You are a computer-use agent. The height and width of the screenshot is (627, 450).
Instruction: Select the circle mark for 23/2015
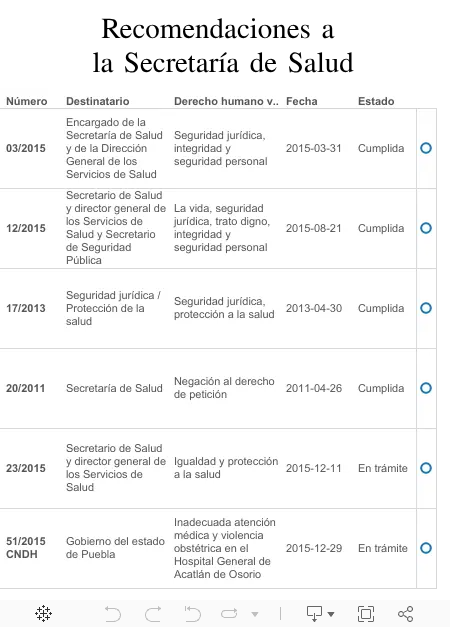pos(426,468)
